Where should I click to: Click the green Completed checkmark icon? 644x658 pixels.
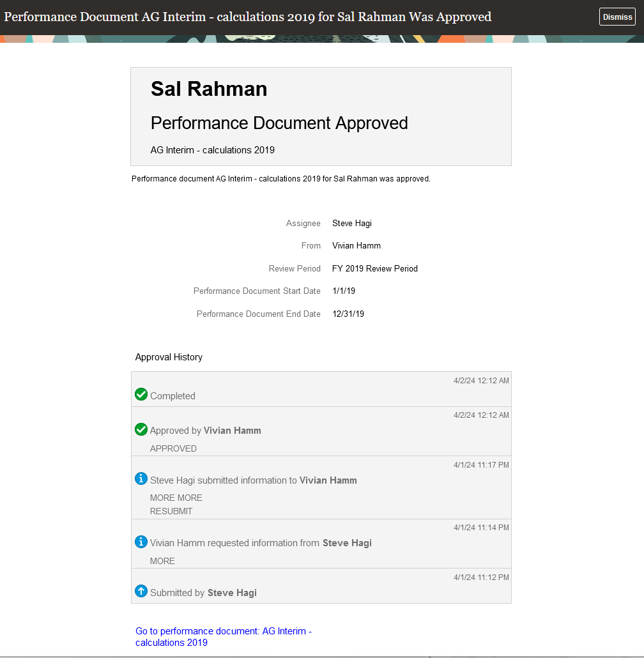(x=141, y=394)
